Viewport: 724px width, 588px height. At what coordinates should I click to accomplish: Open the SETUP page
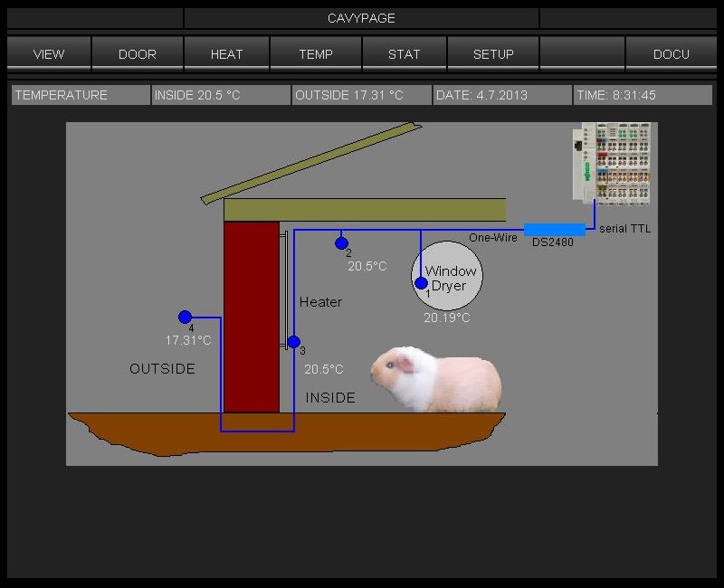click(x=493, y=54)
